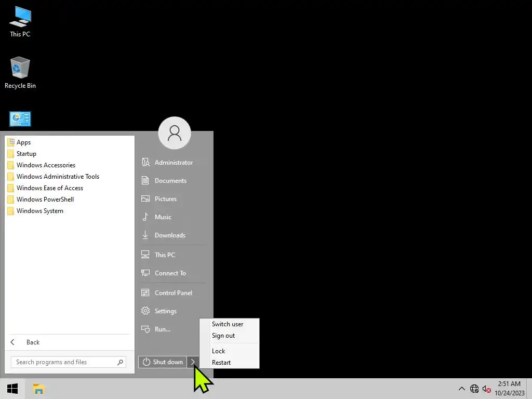Viewport: 532px width, 399px height.
Task: Expand Windows Administrative Tools folder
Action: point(70,177)
